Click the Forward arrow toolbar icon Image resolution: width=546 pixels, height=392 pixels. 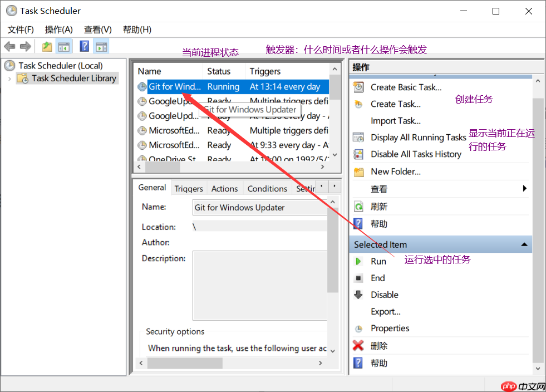[x=26, y=46]
